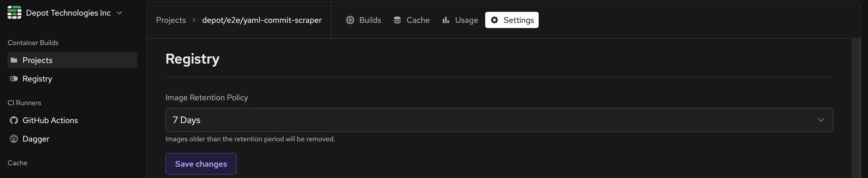The image size is (868, 178).
Task: Click the page's vertical scrollbar
Action: [x=856, y=108]
